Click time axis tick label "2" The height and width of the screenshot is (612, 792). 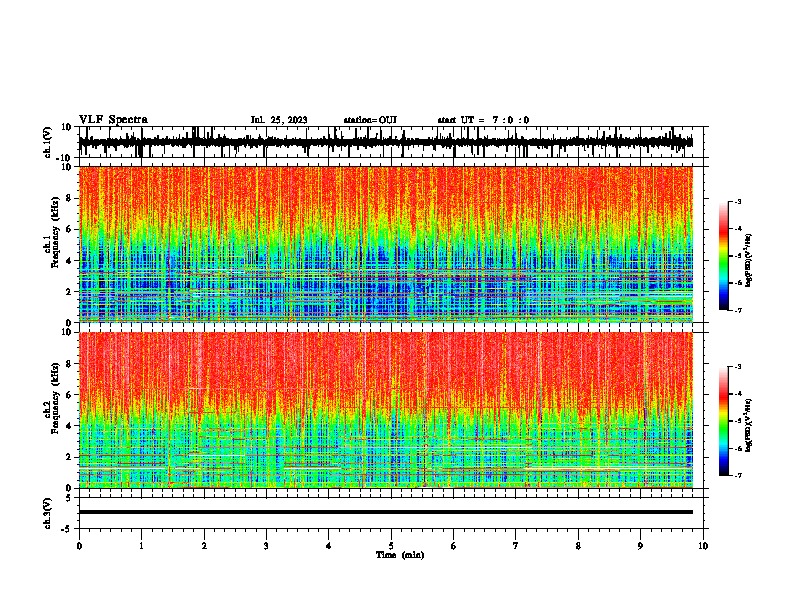(204, 546)
